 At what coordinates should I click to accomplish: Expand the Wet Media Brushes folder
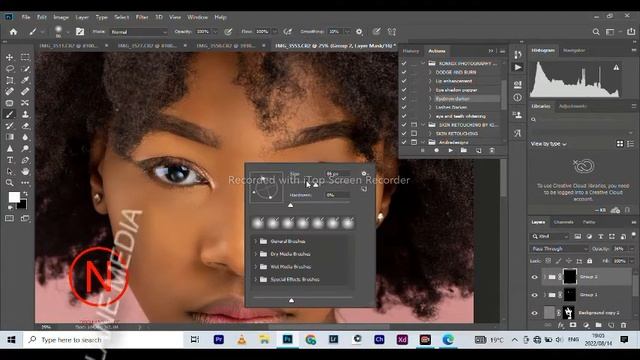click(256, 267)
